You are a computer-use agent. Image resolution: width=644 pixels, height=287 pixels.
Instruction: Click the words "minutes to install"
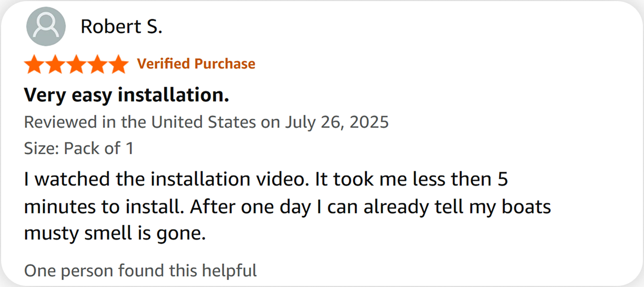103,208
